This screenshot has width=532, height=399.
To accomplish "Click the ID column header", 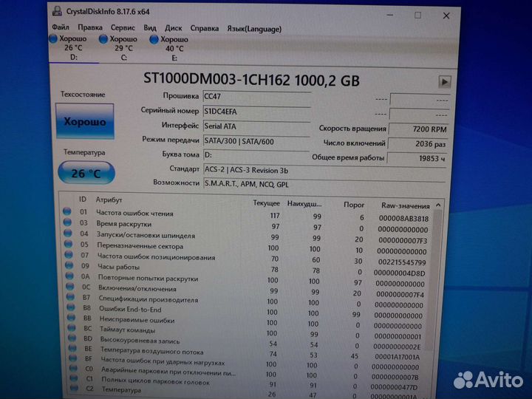I will click(83, 199).
